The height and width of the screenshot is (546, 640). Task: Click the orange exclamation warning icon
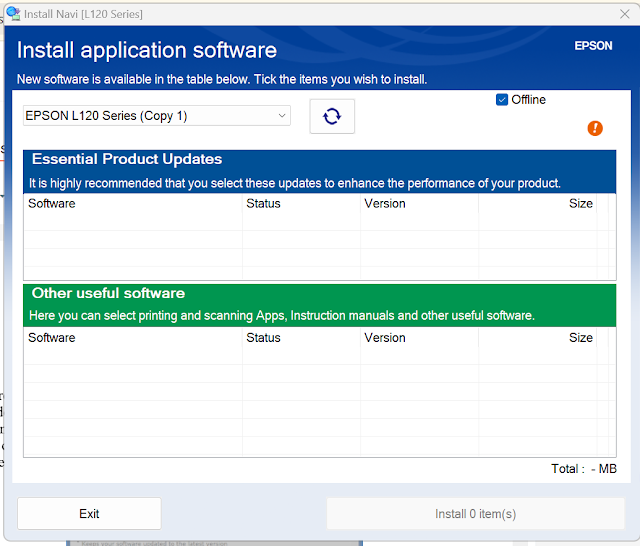coord(595,128)
